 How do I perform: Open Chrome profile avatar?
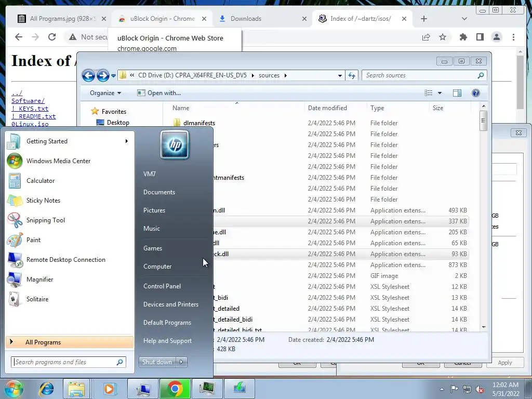[496, 37]
